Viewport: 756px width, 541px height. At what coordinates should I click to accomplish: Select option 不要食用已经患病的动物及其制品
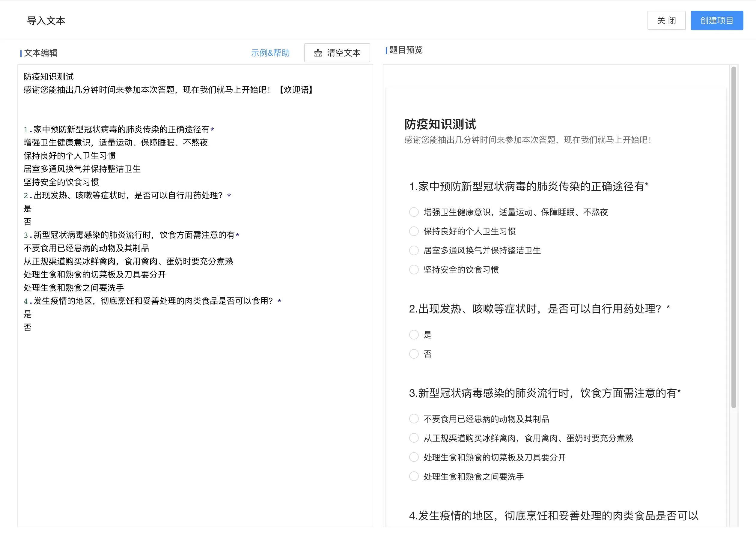click(414, 419)
